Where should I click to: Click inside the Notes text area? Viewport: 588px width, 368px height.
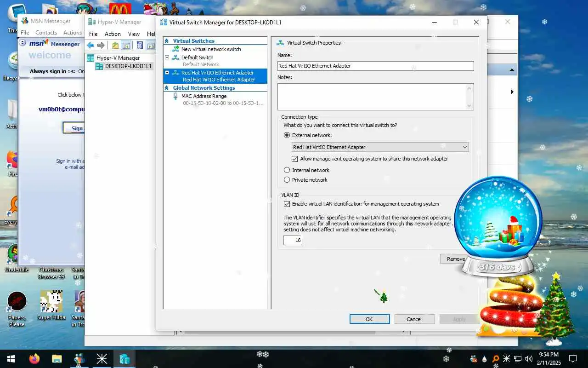click(x=372, y=97)
